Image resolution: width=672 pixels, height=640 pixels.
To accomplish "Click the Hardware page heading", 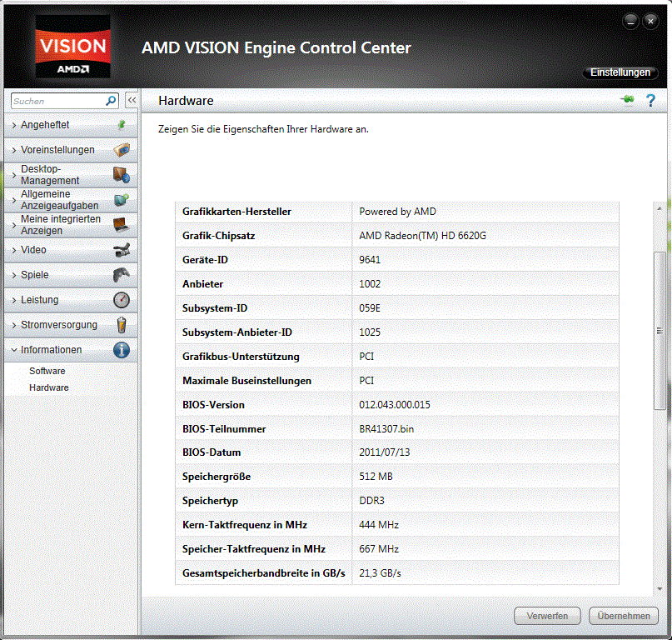I will (x=186, y=101).
